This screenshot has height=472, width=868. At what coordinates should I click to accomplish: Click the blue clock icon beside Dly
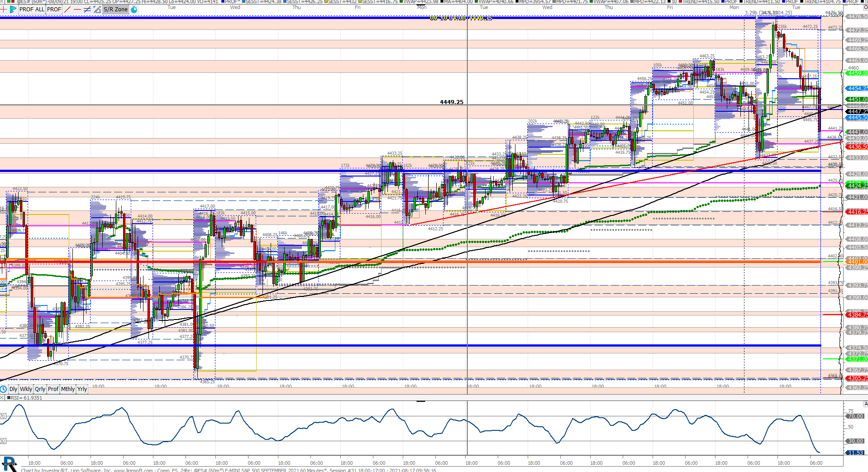[4, 389]
